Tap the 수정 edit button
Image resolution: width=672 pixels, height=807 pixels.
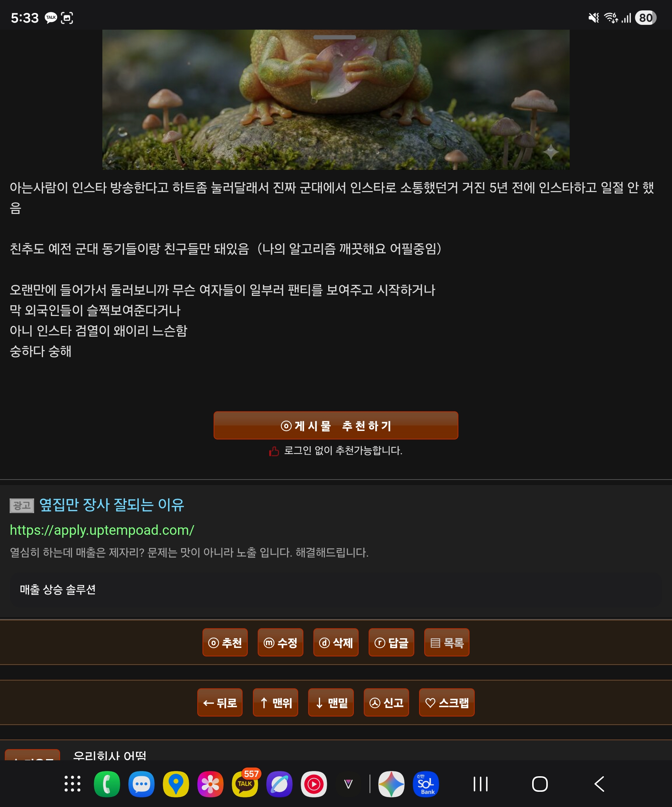280,642
